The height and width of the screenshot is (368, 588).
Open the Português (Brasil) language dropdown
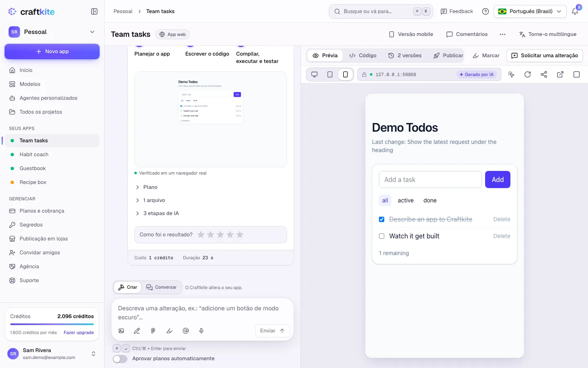pyautogui.click(x=530, y=11)
